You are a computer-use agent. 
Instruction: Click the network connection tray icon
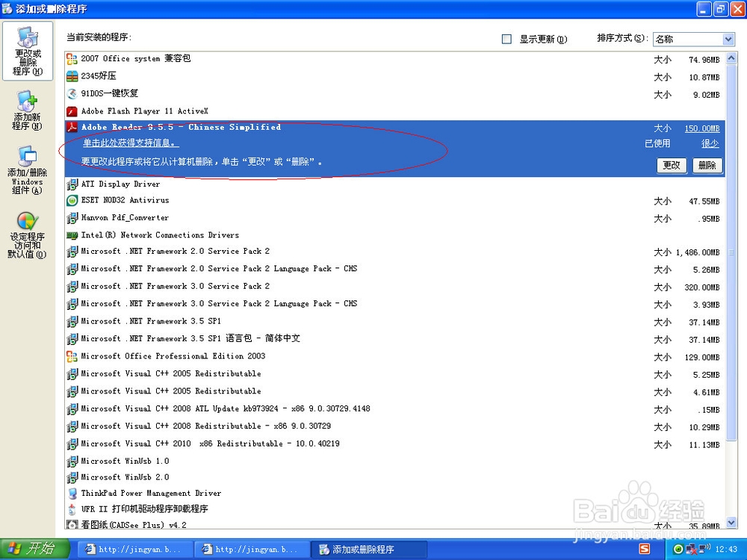691,550
